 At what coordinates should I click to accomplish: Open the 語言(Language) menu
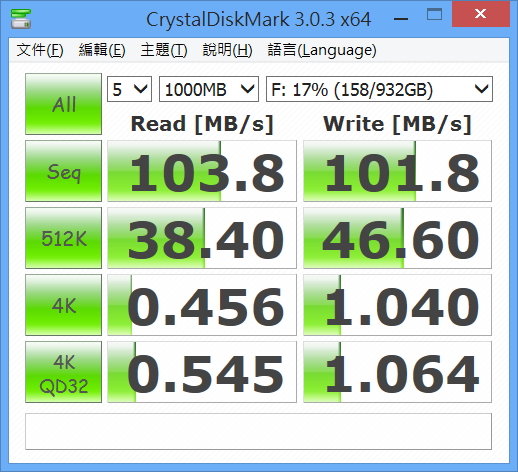coord(322,50)
